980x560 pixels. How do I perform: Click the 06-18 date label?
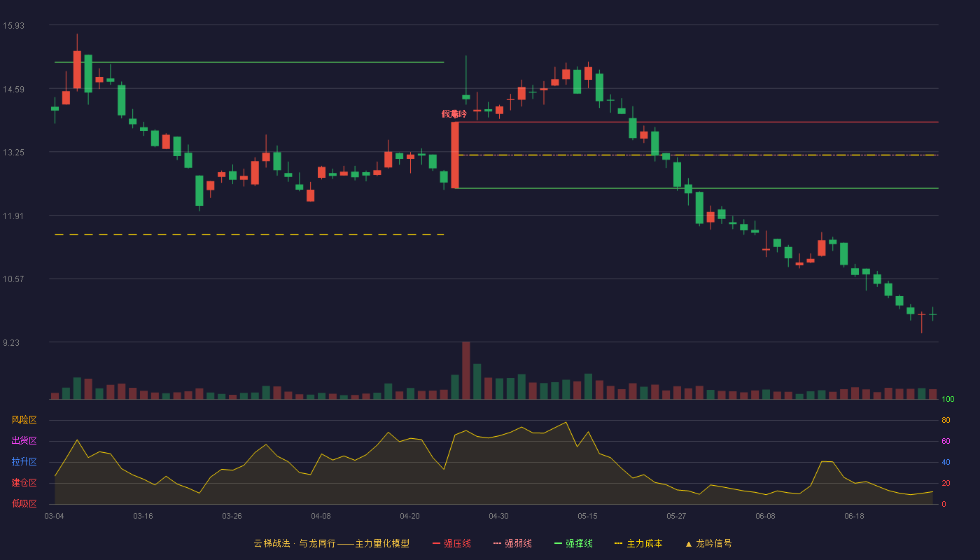854,516
